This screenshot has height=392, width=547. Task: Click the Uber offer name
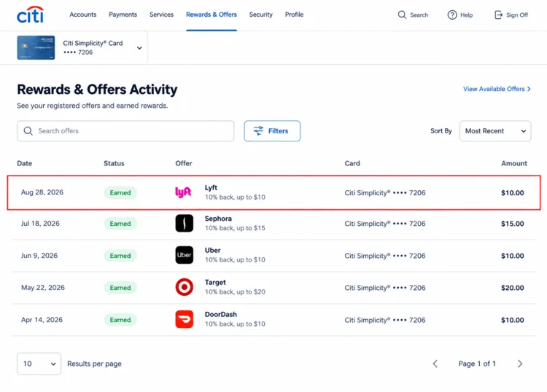[x=213, y=250]
